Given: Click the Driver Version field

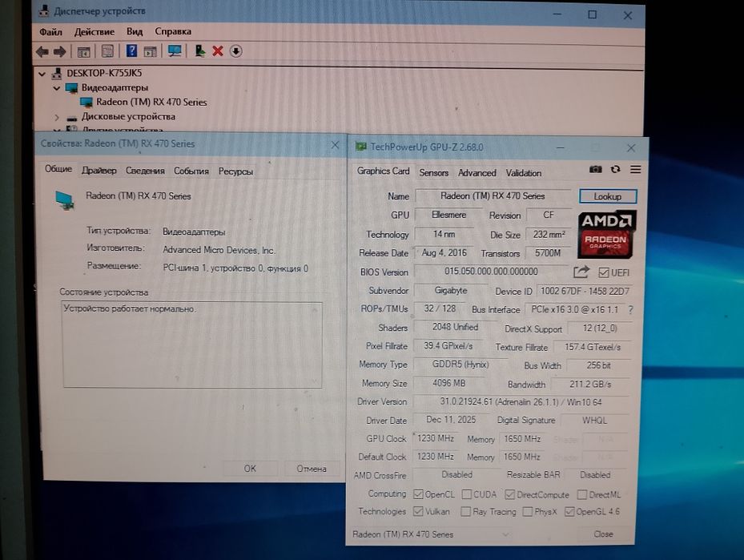Looking at the screenshot, I should point(521,402).
